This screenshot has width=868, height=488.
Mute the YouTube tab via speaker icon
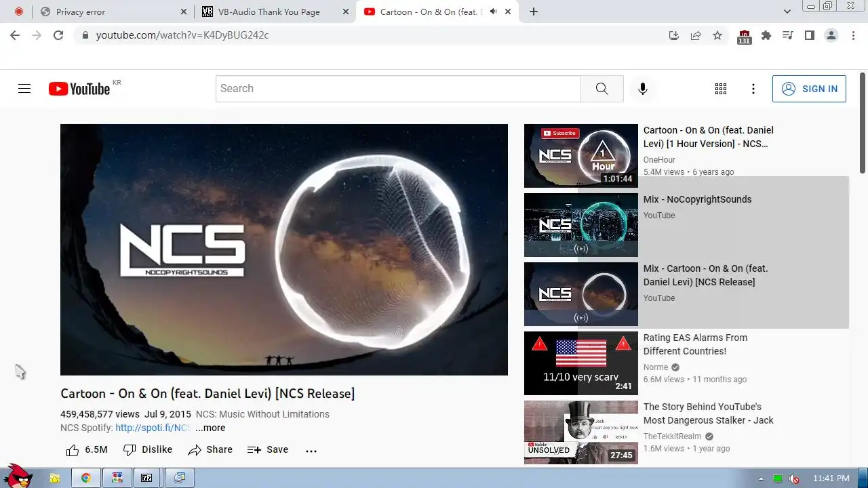pyautogui.click(x=493, y=12)
